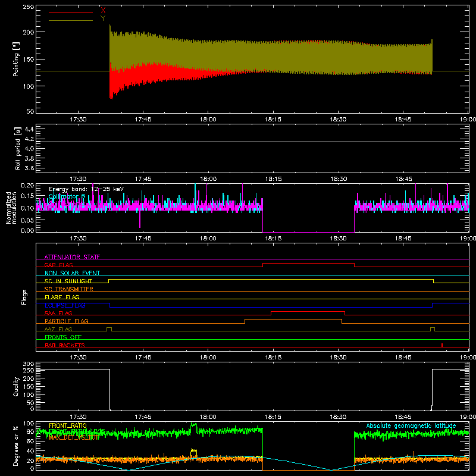The image size is (476, 476).
Task: Select the Absolute geomagnetic latitude legend text
Action: click(x=411, y=425)
